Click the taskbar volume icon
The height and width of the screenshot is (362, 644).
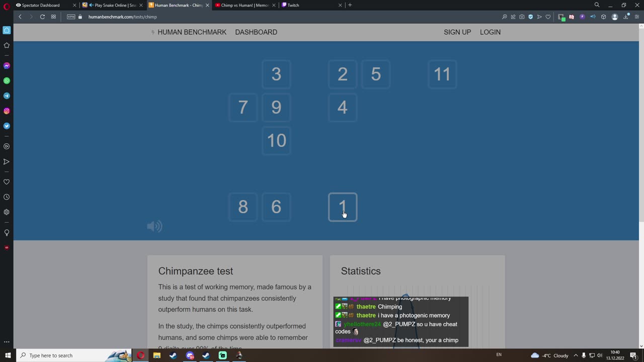(x=599, y=355)
